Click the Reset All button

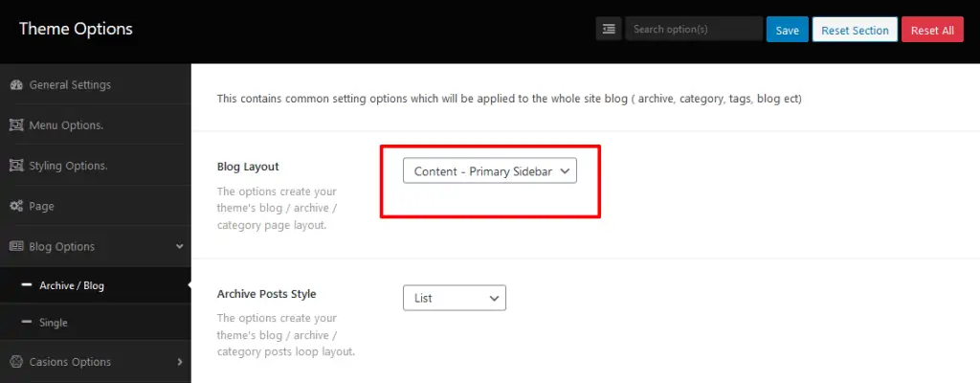pos(932,30)
